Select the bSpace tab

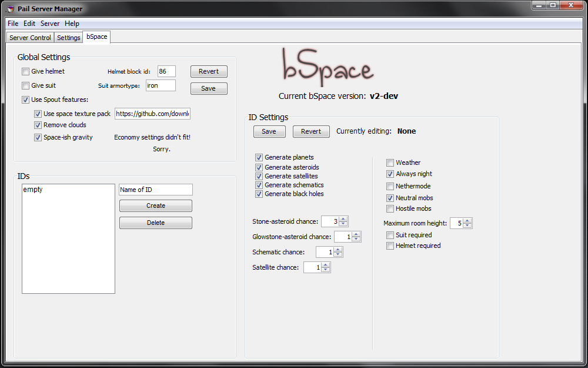tap(97, 37)
